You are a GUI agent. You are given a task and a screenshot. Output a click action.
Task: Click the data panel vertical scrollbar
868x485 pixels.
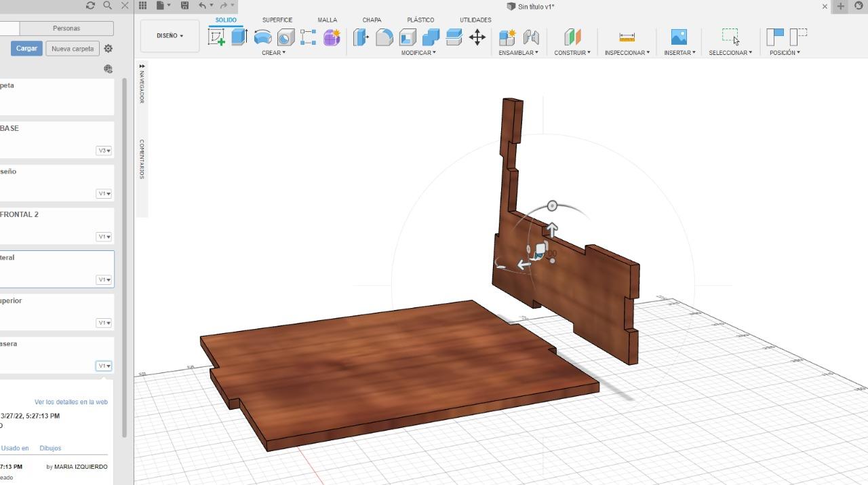(x=125, y=258)
